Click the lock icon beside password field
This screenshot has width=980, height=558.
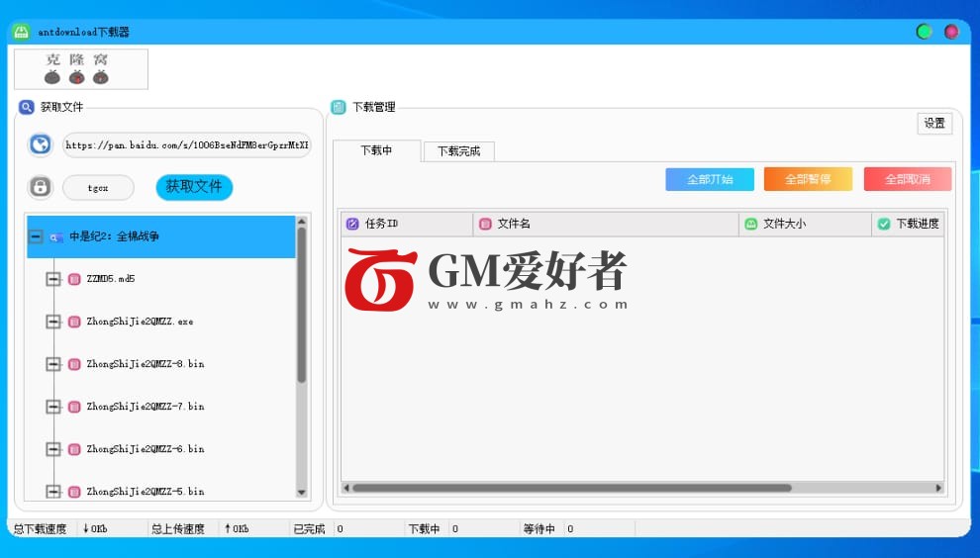tap(41, 187)
